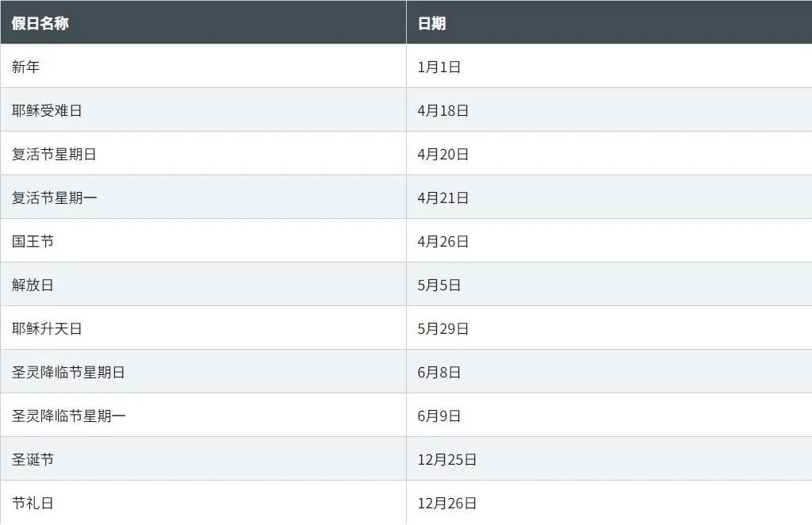
Task: Click the 4月20日 date cell
Action: [x=443, y=154]
